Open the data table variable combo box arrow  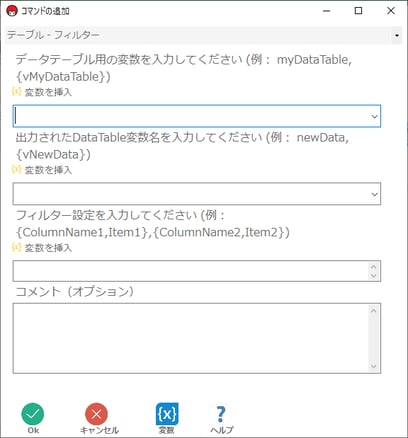[x=374, y=116]
